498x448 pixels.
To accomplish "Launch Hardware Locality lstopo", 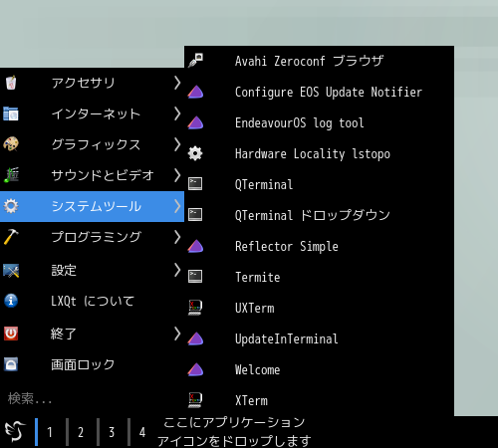I will point(319,153).
